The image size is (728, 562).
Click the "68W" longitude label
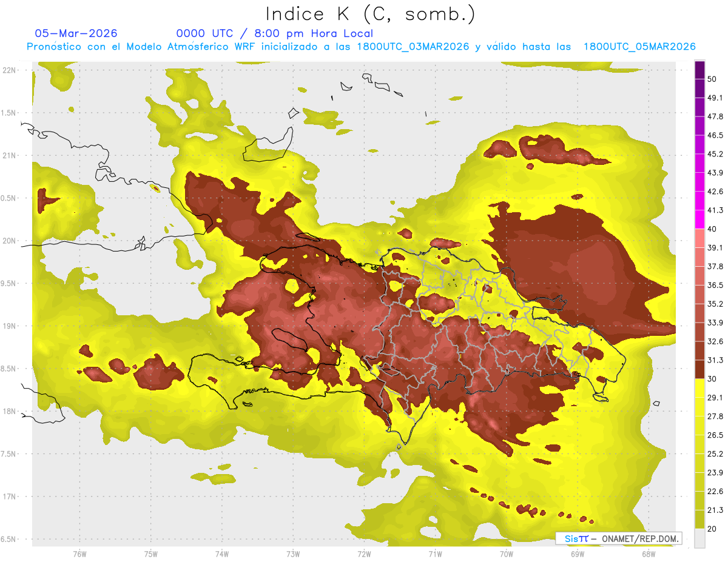coord(648,554)
